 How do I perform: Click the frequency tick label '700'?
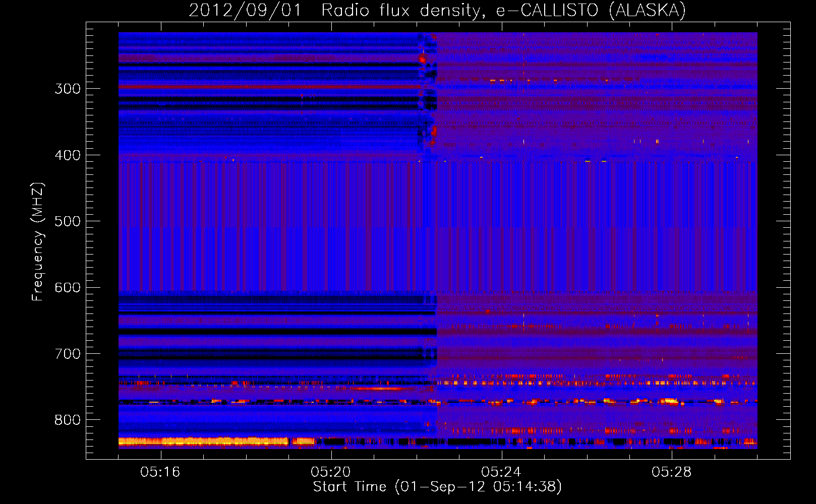click(x=68, y=354)
